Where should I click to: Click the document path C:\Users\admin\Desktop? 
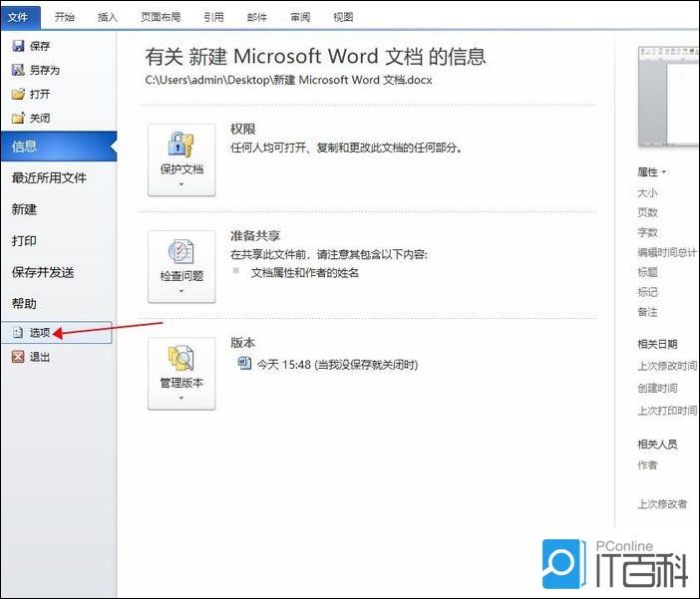[289, 80]
